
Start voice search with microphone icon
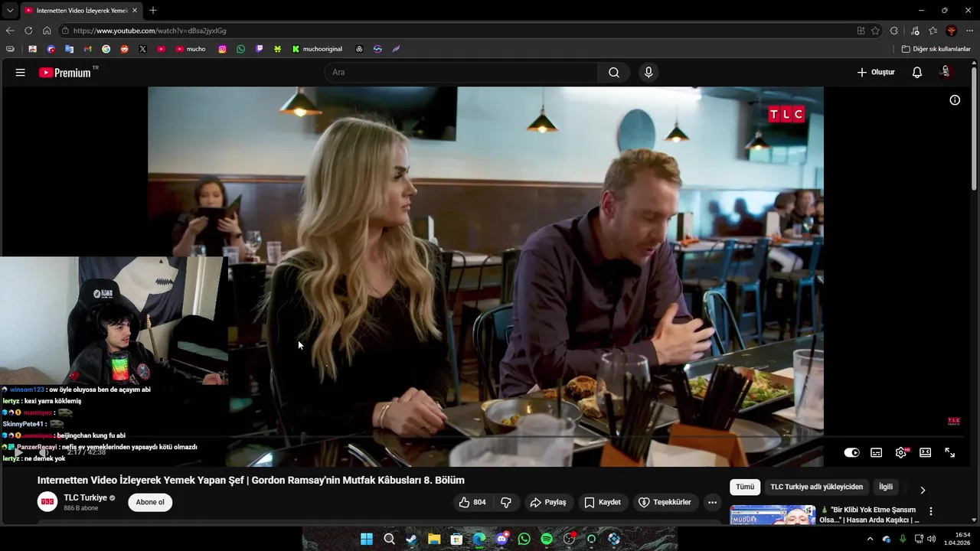(x=648, y=73)
